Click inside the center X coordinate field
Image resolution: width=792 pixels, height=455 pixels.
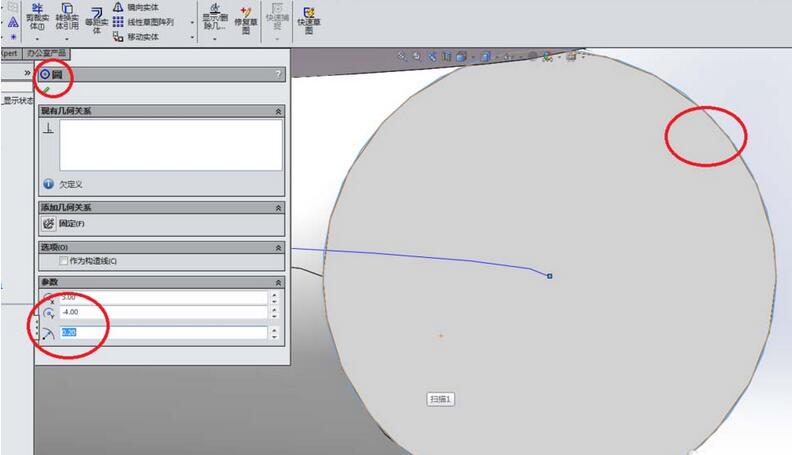tap(163, 297)
